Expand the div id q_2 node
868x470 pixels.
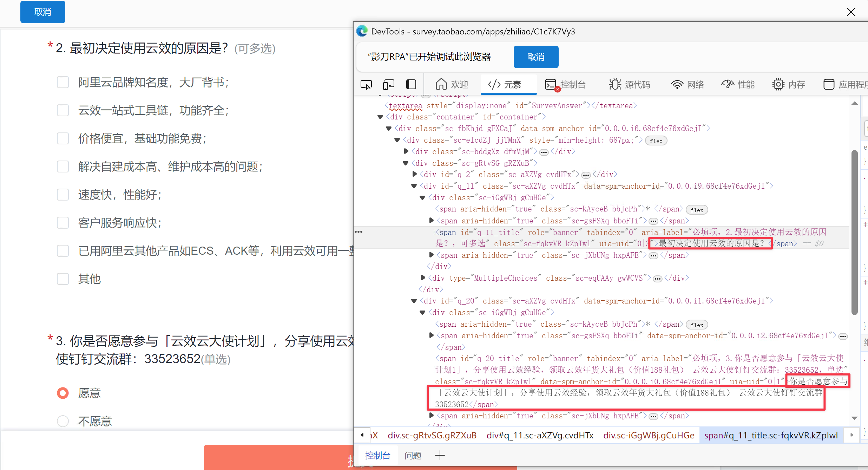415,174
